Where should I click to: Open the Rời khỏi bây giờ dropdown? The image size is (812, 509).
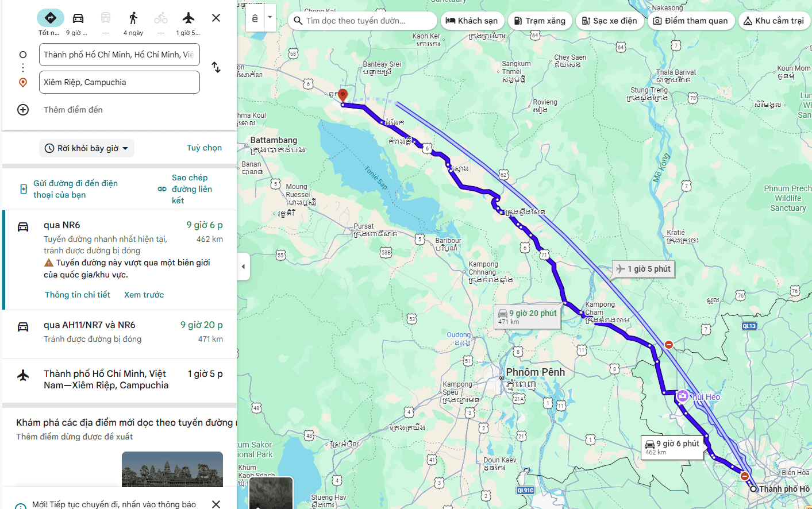pos(87,148)
